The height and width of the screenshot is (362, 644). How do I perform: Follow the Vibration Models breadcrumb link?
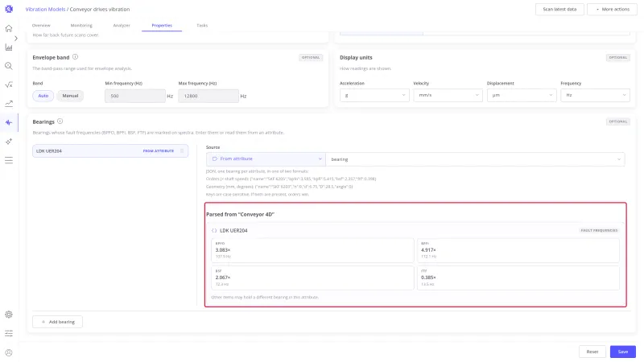(45, 9)
